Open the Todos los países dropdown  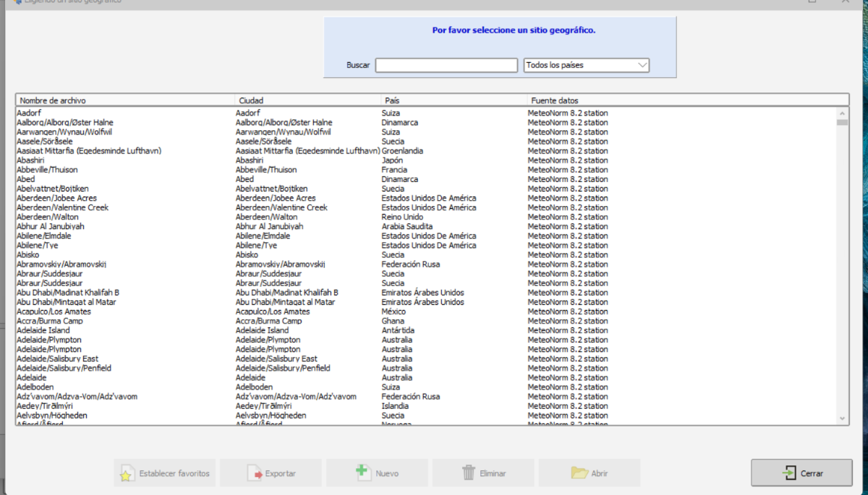pos(586,65)
